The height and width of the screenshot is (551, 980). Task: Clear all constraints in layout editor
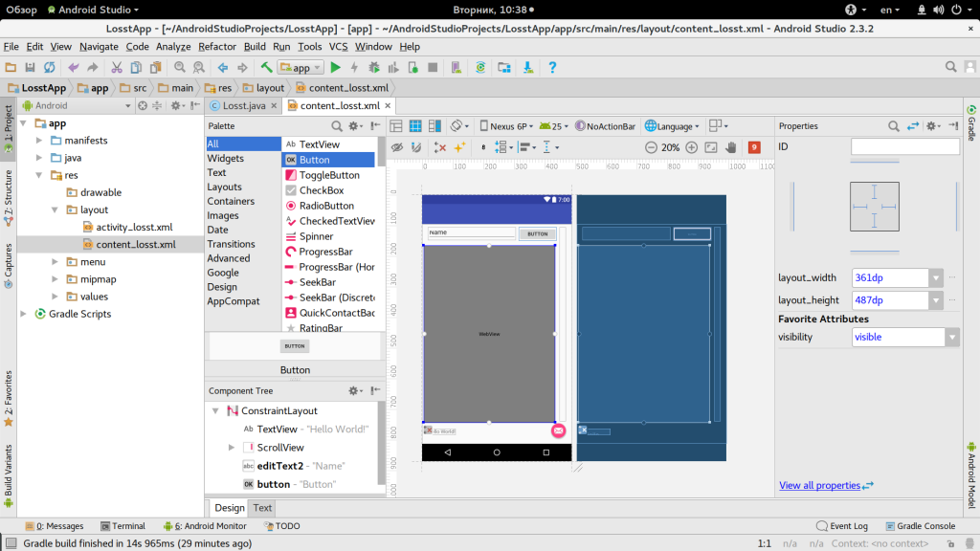point(440,147)
